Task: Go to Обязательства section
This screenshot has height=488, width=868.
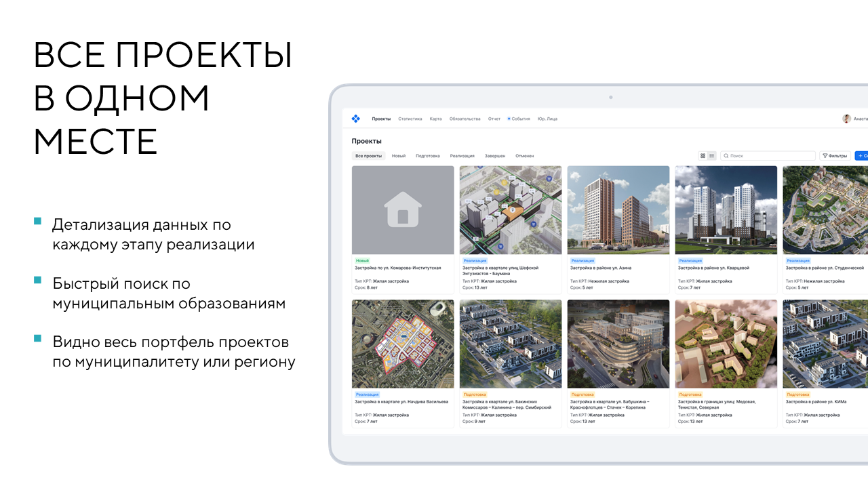Action: click(x=465, y=119)
